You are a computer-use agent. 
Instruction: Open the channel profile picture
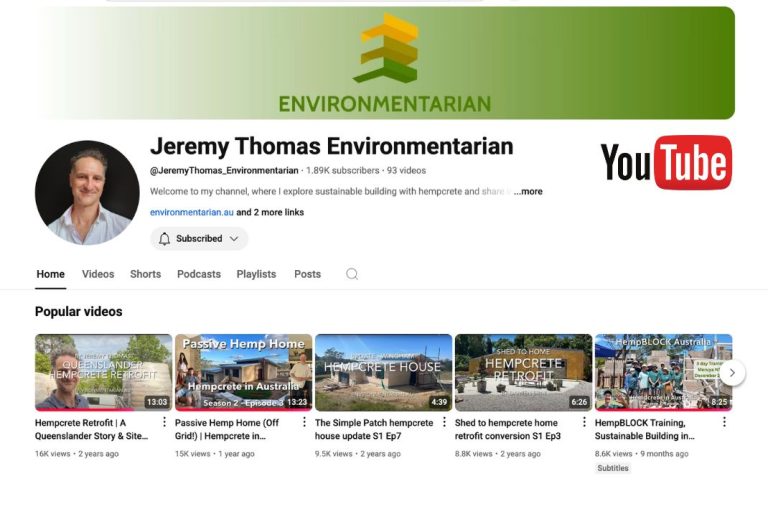tap(87, 193)
